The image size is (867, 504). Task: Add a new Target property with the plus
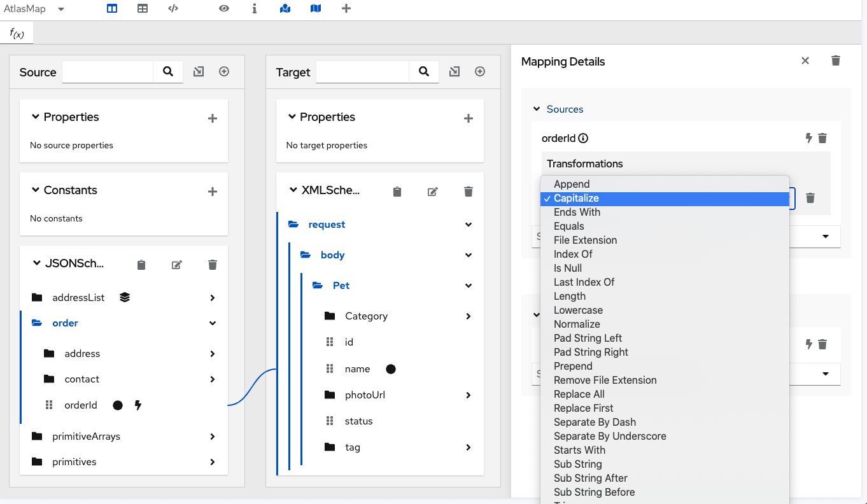coord(469,118)
